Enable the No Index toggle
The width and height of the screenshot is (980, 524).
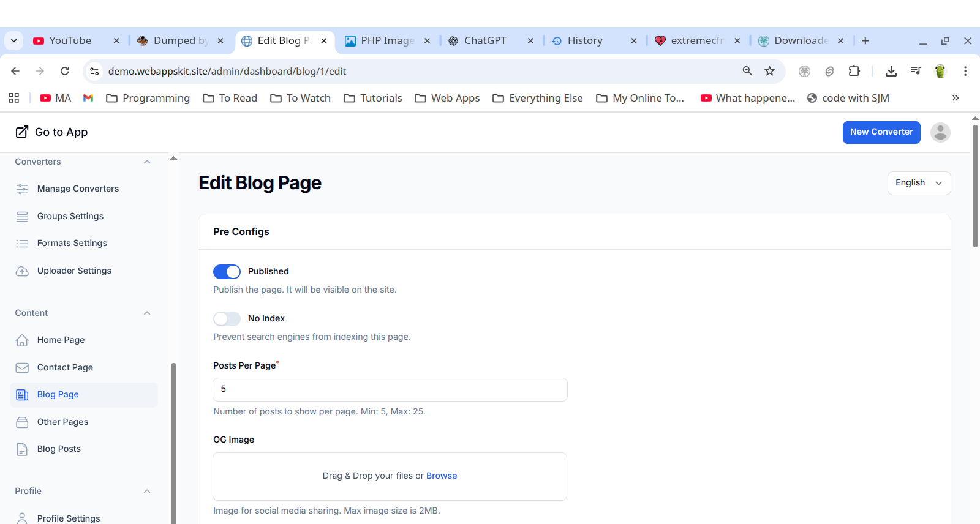pos(227,319)
